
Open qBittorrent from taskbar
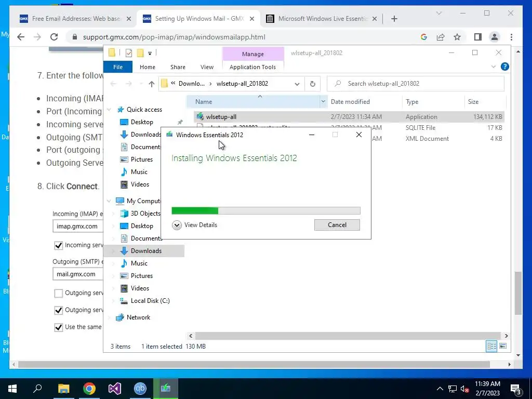coord(140,389)
